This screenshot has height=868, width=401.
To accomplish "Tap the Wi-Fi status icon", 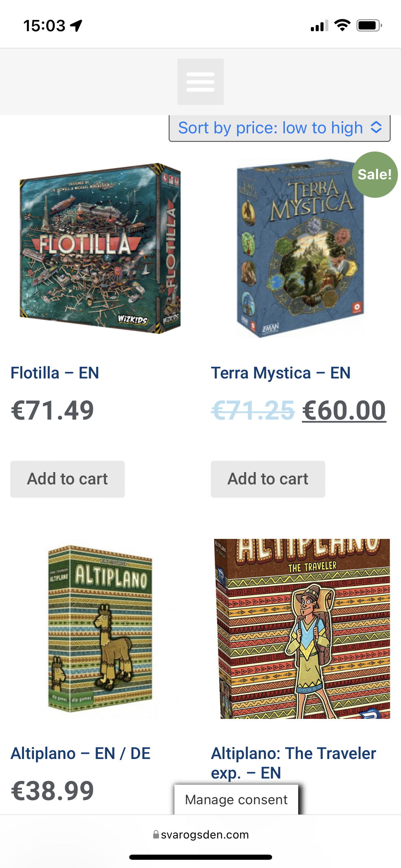I will [342, 25].
